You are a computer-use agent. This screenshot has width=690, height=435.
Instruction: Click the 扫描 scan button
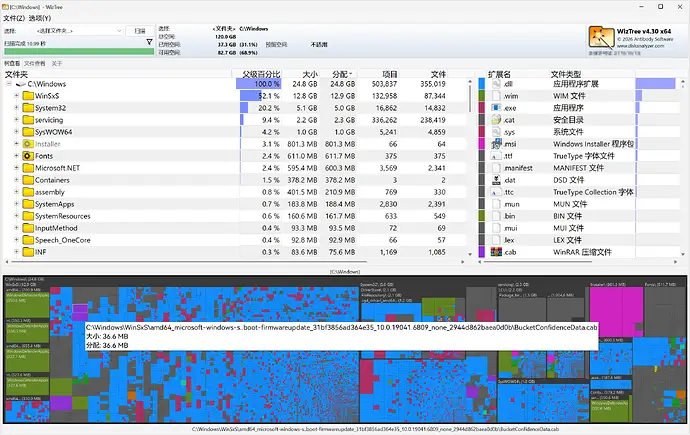[x=140, y=31]
